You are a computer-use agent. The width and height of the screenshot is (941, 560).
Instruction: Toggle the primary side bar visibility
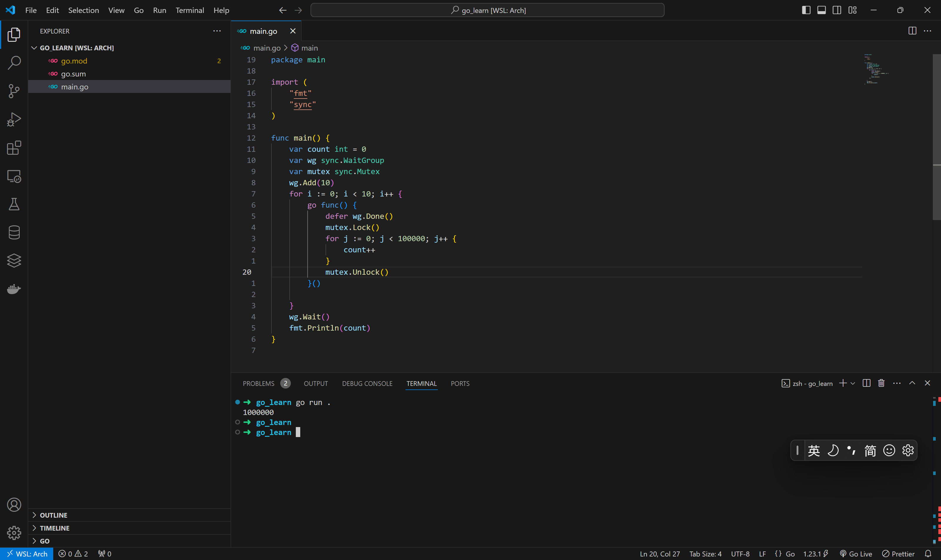point(806,10)
